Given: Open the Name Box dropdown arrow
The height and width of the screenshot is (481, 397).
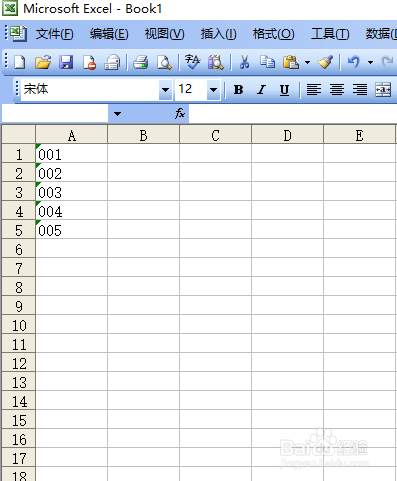Looking at the screenshot, I should tap(117, 114).
